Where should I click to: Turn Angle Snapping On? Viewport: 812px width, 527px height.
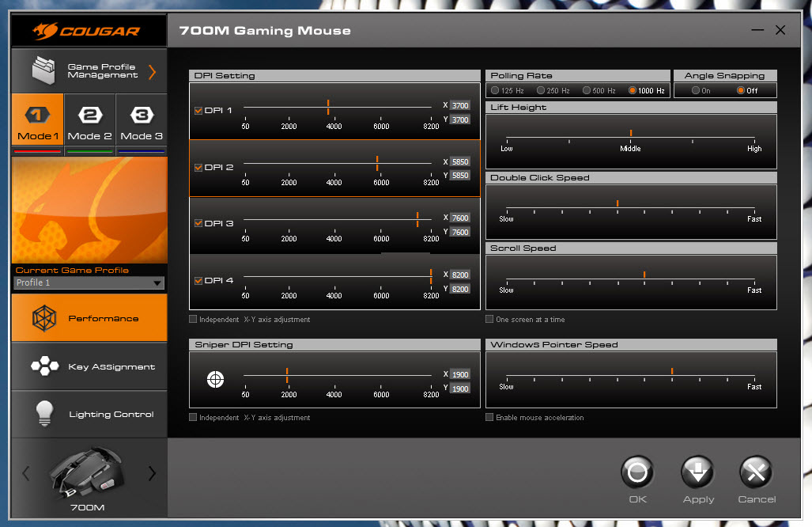[696, 90]
